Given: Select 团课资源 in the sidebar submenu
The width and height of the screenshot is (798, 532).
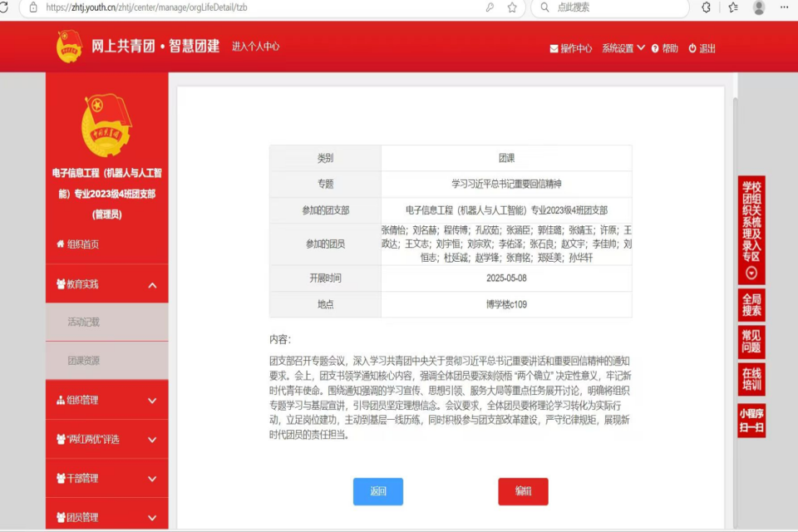Looking at the screenshot, I should [84, 361].
